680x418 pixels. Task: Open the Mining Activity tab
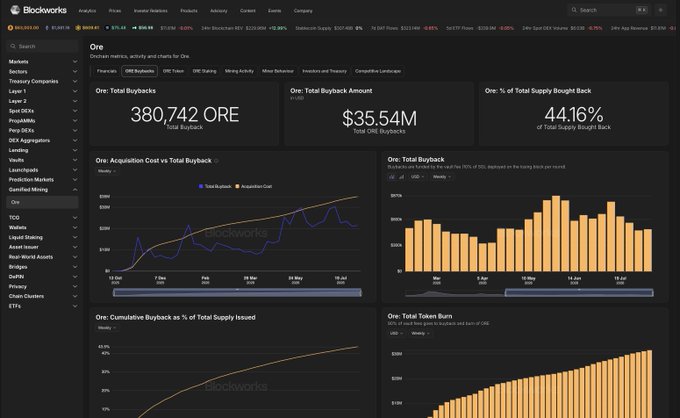(239, 71)
